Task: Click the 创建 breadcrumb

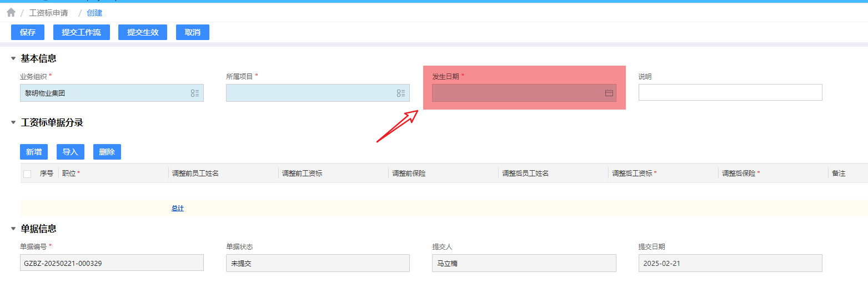Action: click(x=94, y=13)
